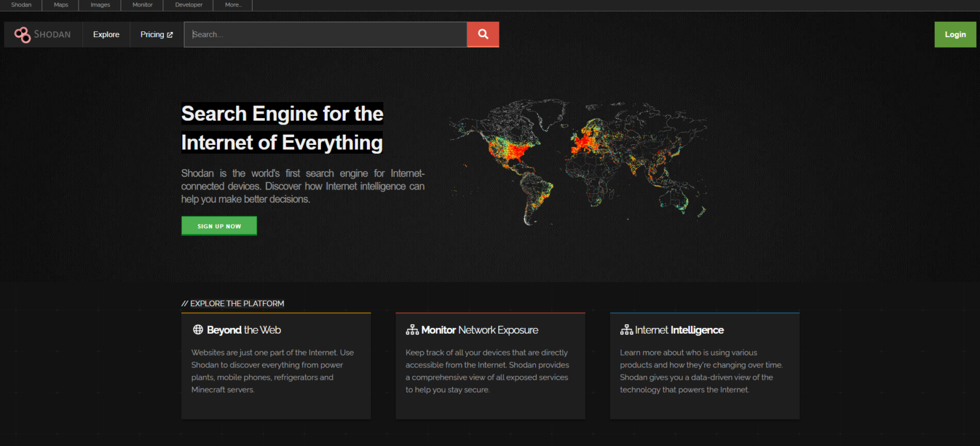
Task: Focus the Search input field
Action: pyautogui.click(x=325, y=34)
